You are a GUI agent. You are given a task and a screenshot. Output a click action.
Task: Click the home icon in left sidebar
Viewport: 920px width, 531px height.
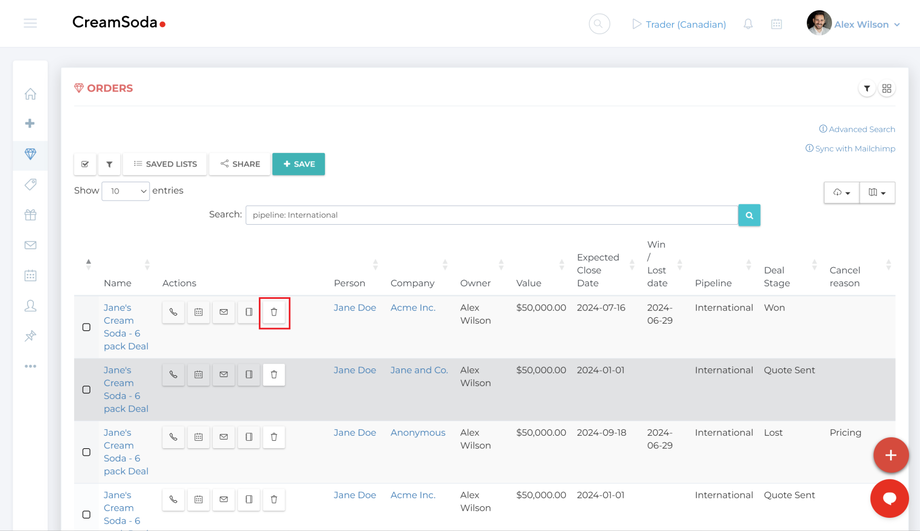click(x=30, y=94)
